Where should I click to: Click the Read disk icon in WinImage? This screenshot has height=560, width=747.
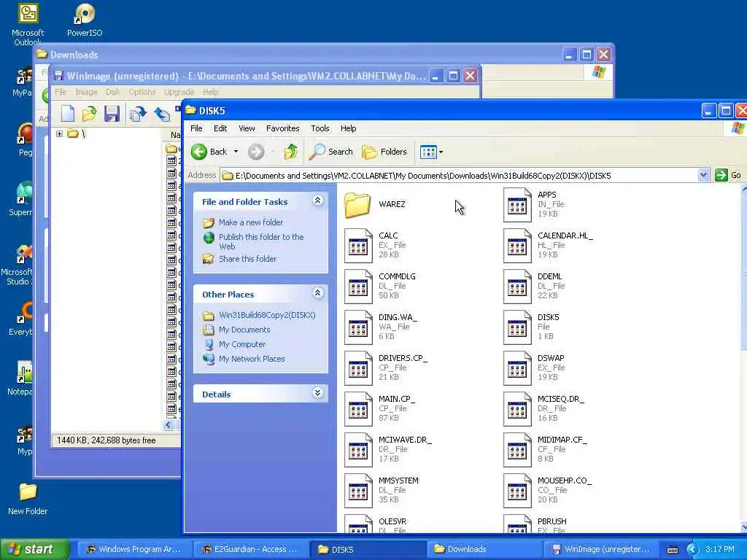[138, 113]
